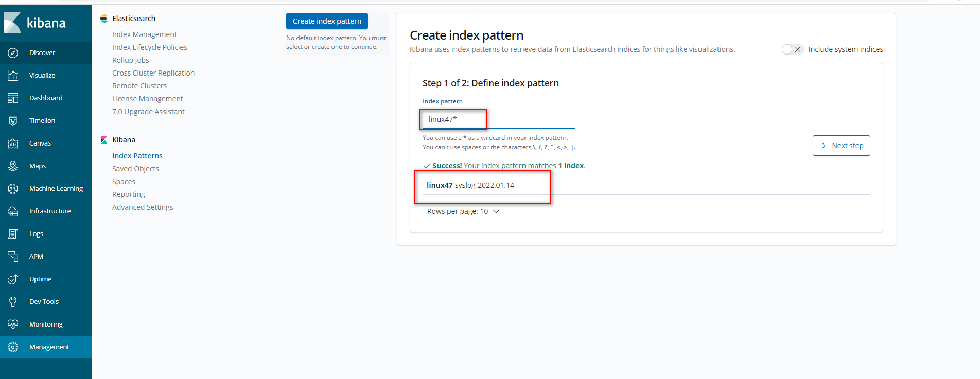Open Maps via its pin icon

coord(13,166)
